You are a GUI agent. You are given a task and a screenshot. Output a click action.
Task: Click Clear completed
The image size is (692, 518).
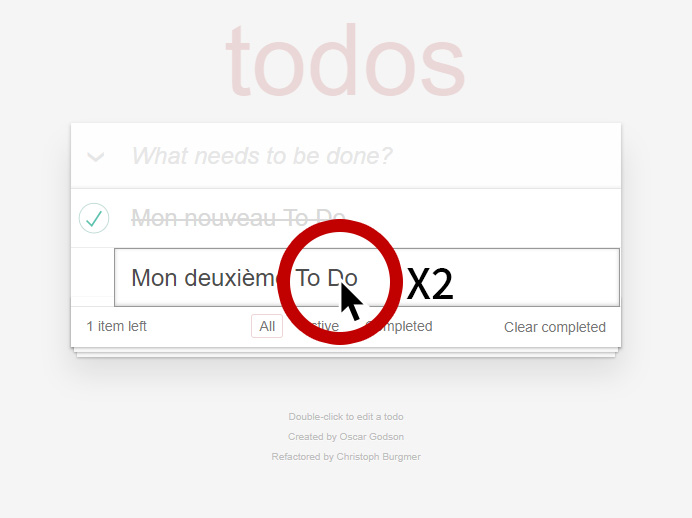click(x=555, y=327)
